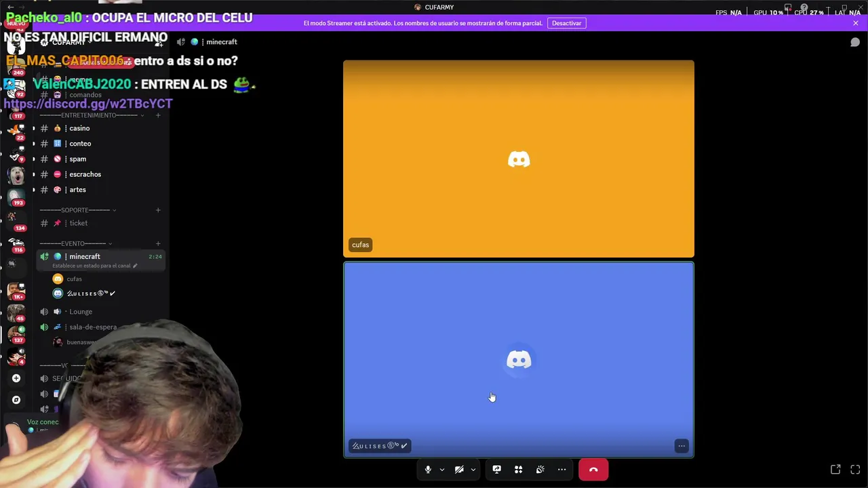Join the Lounge voice channel
This screenshot has width=868, height=488.
coord(100,312)
